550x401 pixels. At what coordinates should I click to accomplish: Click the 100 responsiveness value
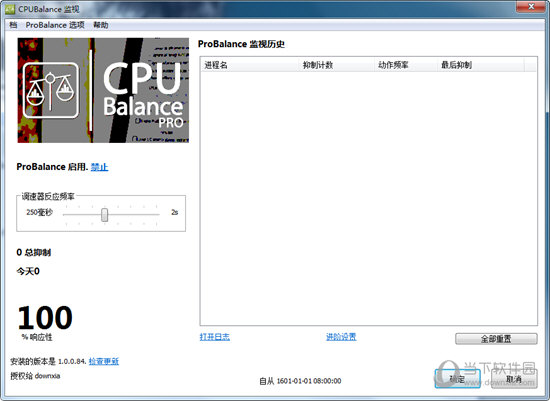tap(45, 318)
